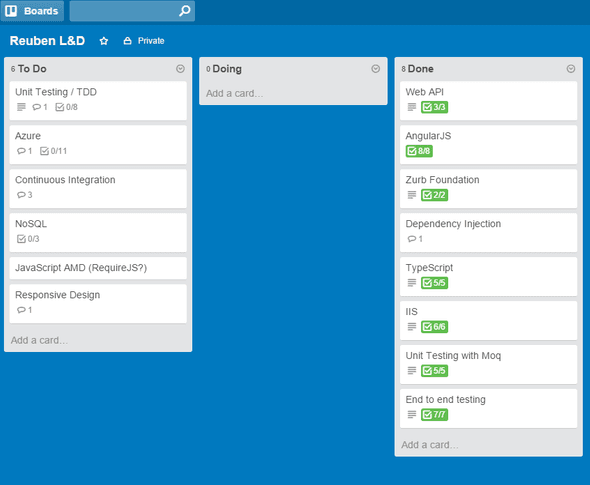Click the description icon on Unit Testing / TDD

click(21, 107)
